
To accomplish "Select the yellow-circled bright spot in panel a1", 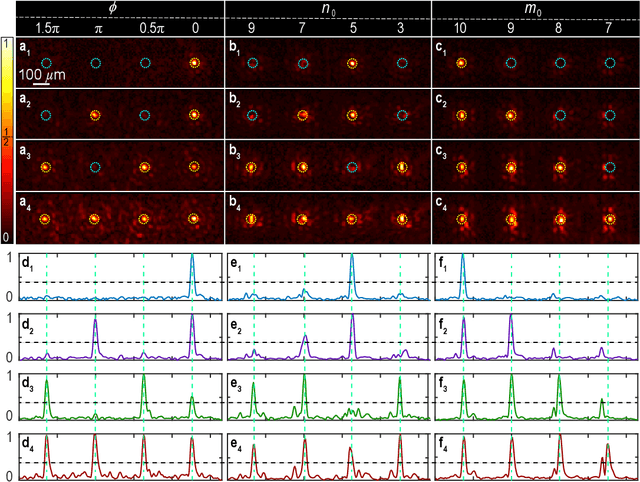I will pos(194,63).
